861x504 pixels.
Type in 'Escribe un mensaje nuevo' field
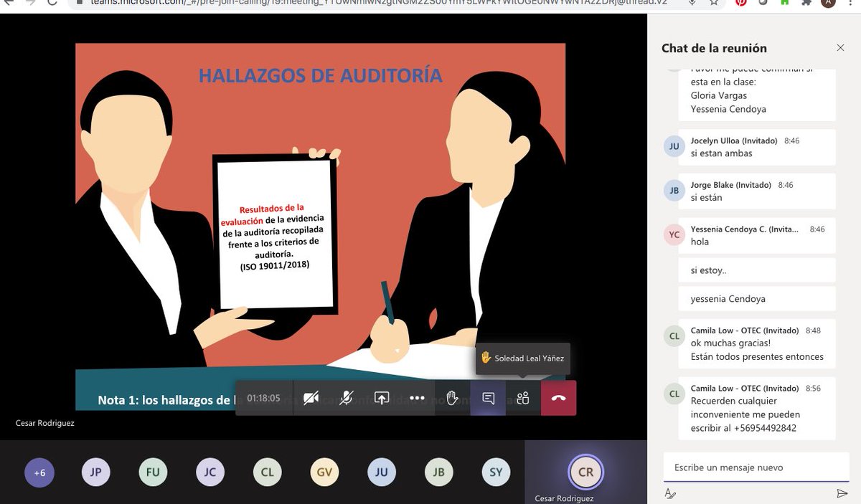(756, 467)
